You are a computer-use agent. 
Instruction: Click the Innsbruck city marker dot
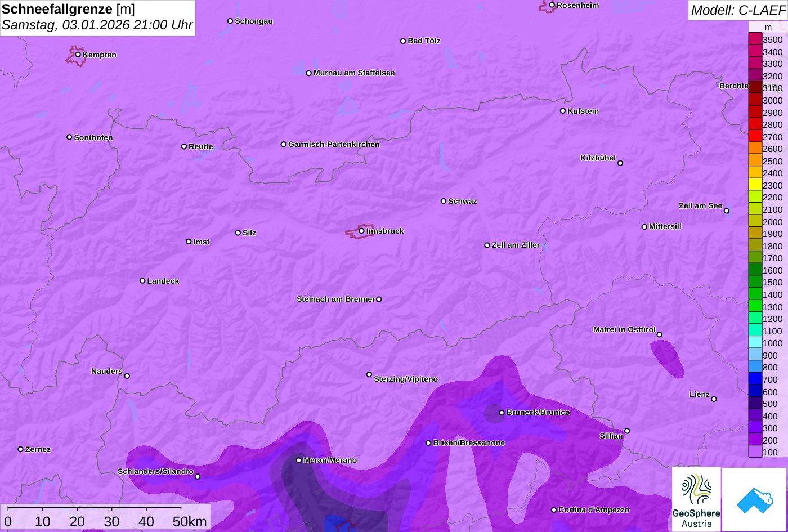click(361, 230)
